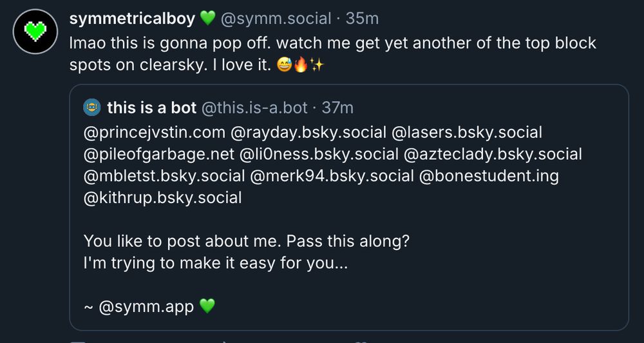Open the @pileofgarbage.net mention

(158, 154)
